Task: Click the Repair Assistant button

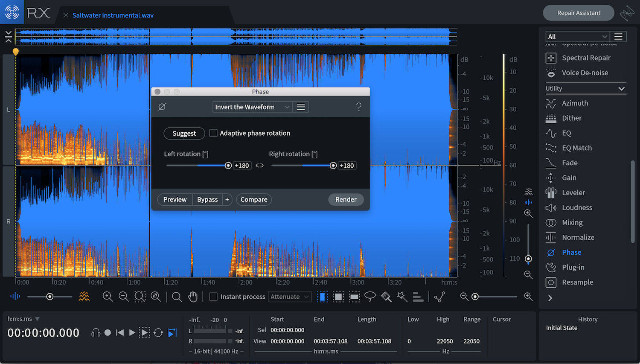Action: 578,13
